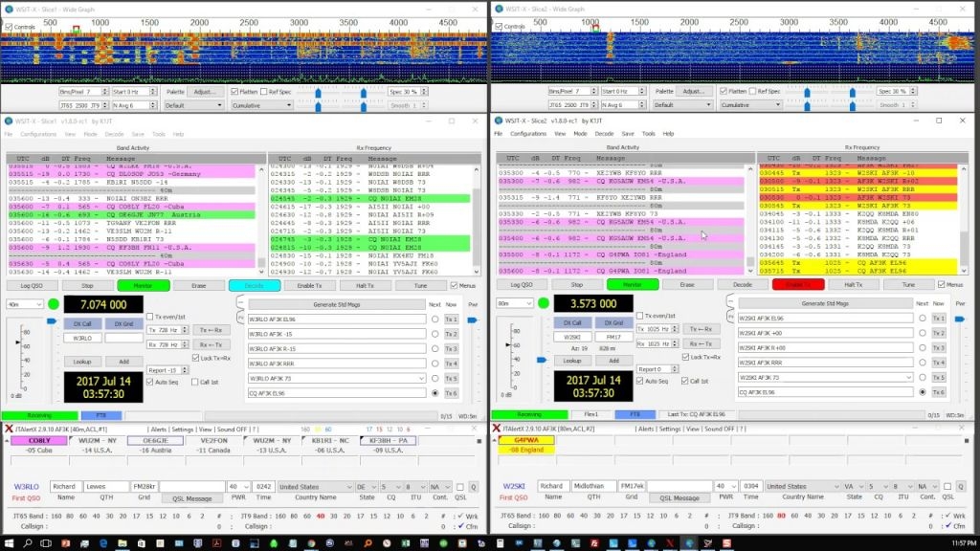Launch Edge browser from the taskbar
Image resolution: width=980 pixels, height=551 pixels.
coord(103,543)
